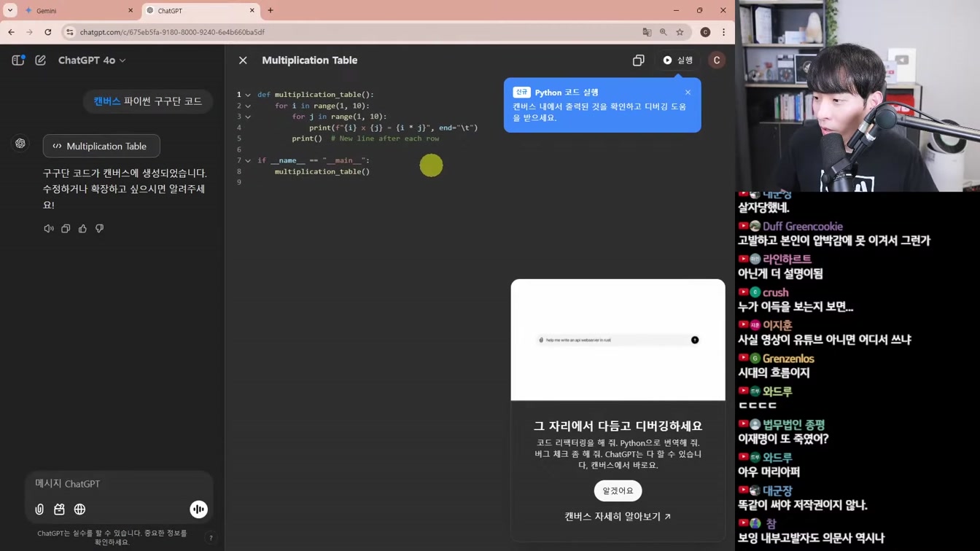Screen dimensions: 980x551
Task: Open the Chrome three-dot menu
Action: click(x=723, y=32)
